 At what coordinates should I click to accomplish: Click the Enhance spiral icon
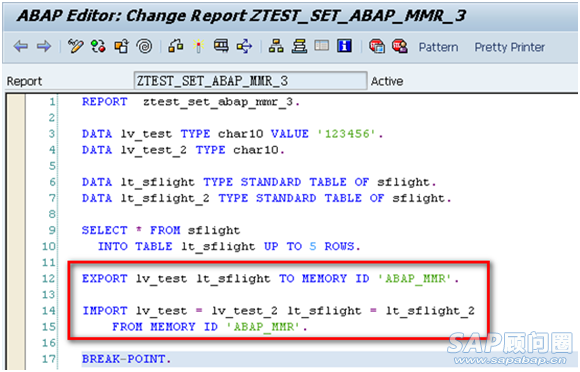tap(144, 47)
